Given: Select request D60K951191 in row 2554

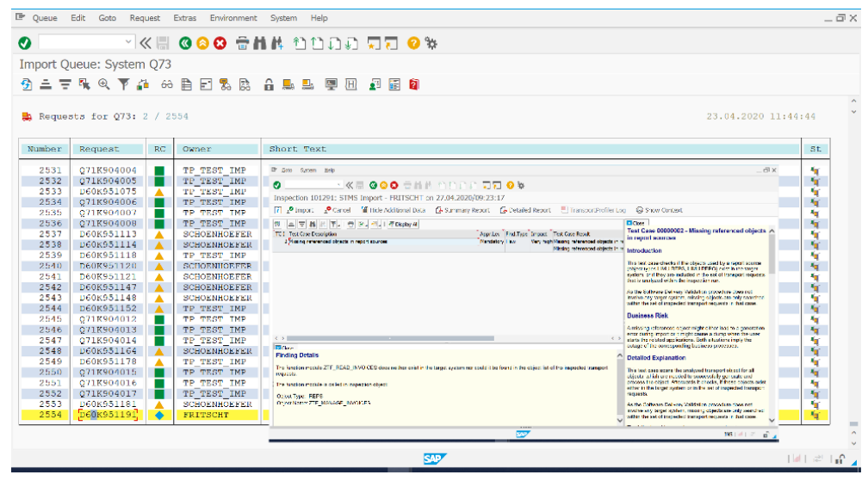Looking at the screenshot, I should tap(108, 415).
